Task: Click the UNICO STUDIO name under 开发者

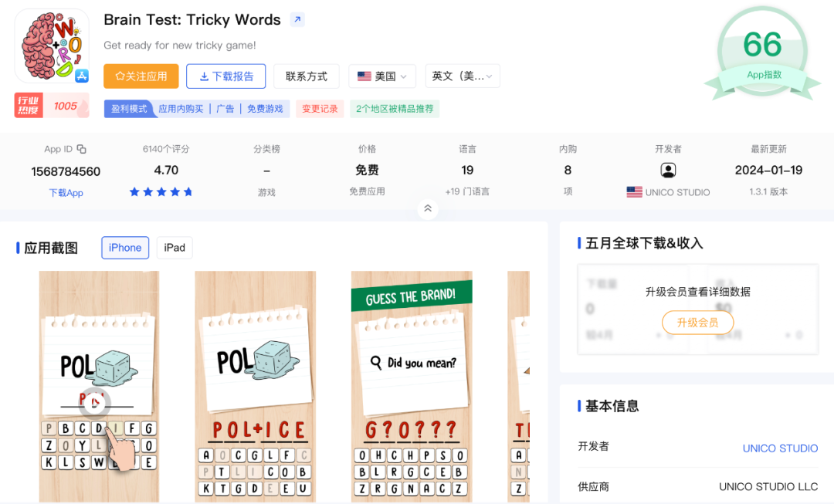Action: 678,192
